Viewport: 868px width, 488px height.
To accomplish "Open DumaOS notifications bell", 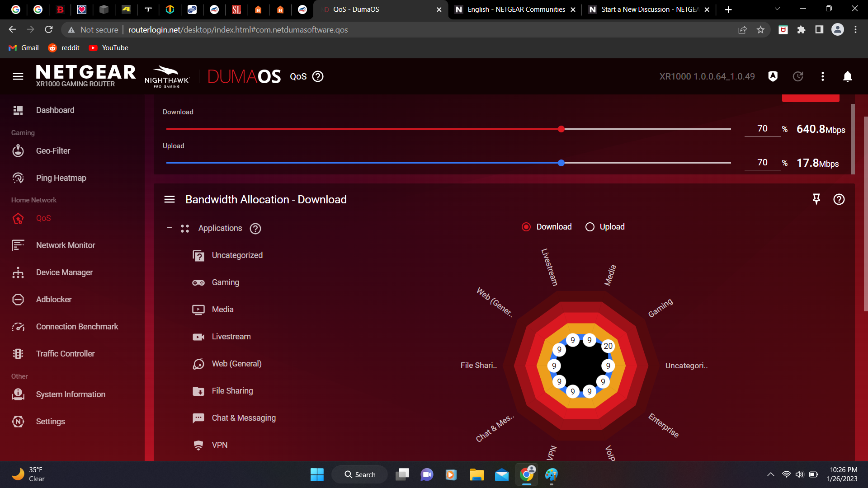I will point(849,76).
